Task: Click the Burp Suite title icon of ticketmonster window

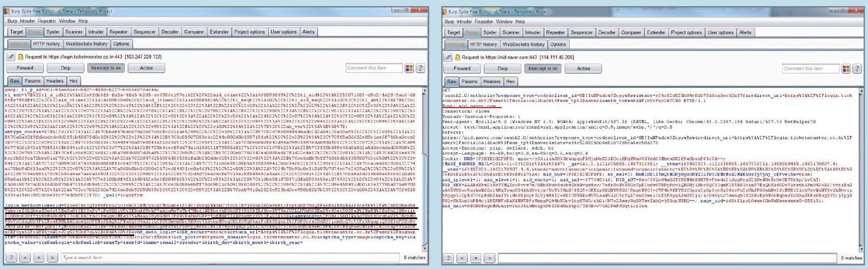Action: [8, 11]
